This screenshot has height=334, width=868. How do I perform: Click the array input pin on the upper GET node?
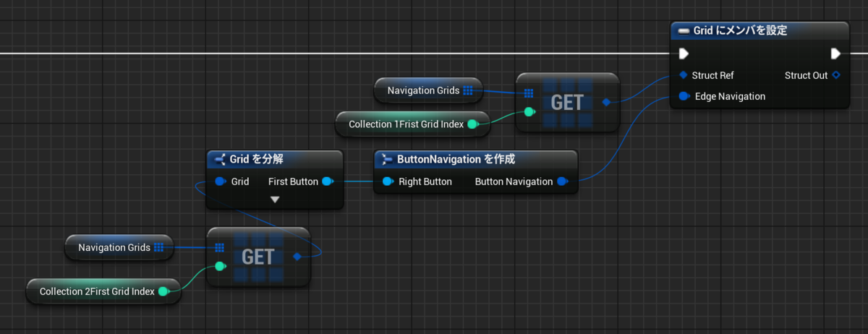529,93
